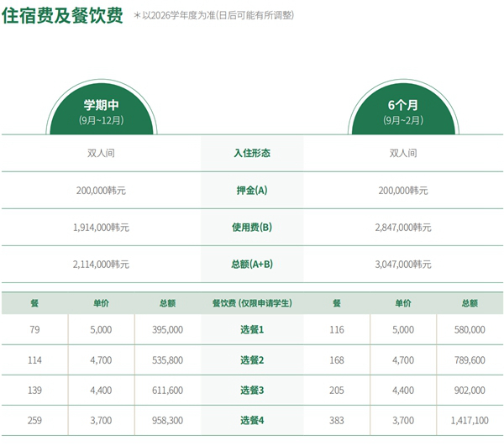Click the 押金(A) row label
504x446 pixels.
(x=251, y=191)
